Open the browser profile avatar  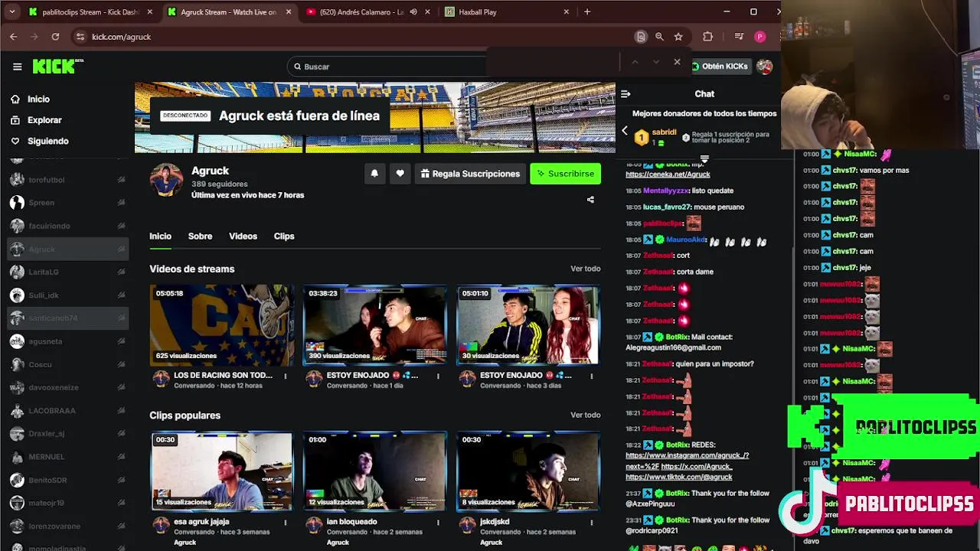[x=759, y=37]
